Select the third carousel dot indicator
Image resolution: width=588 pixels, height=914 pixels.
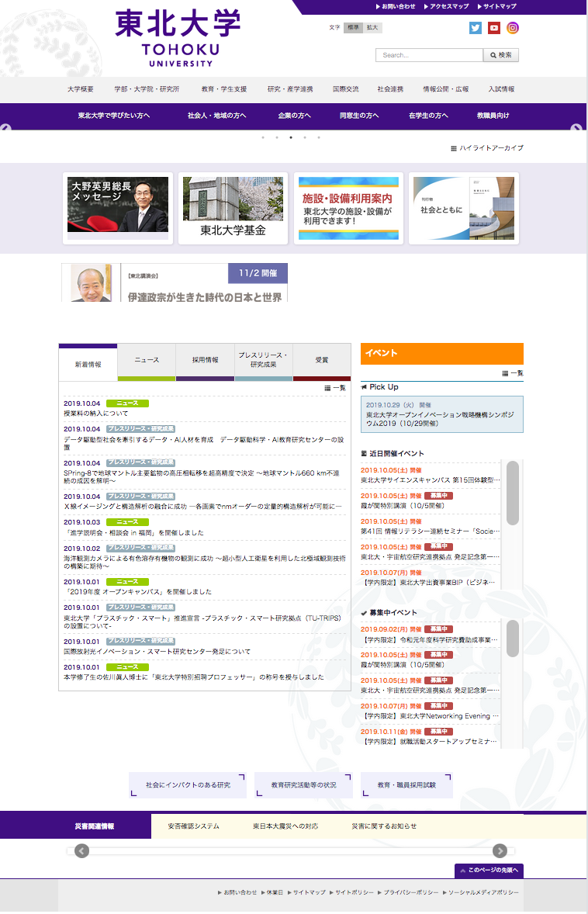[x=291, y=137]
